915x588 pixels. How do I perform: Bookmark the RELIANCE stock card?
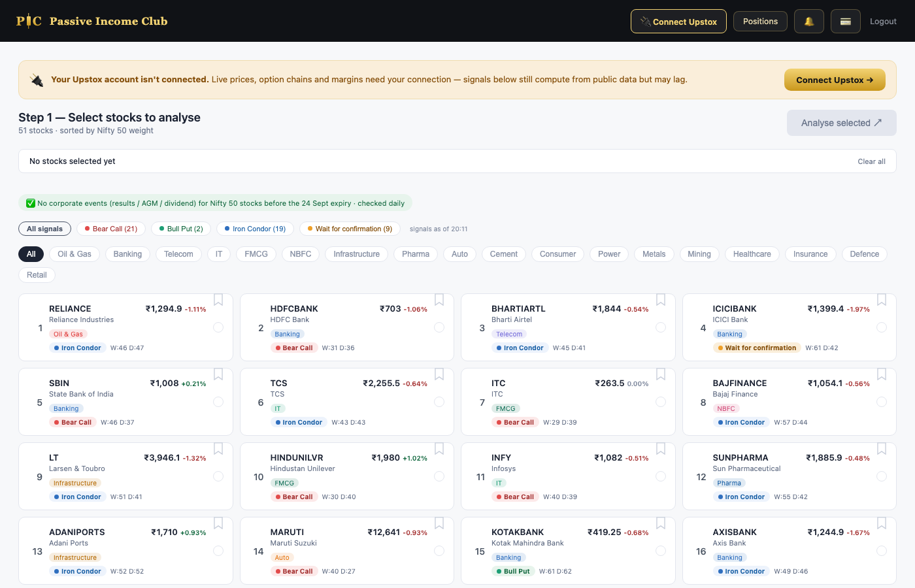[218, 300]
